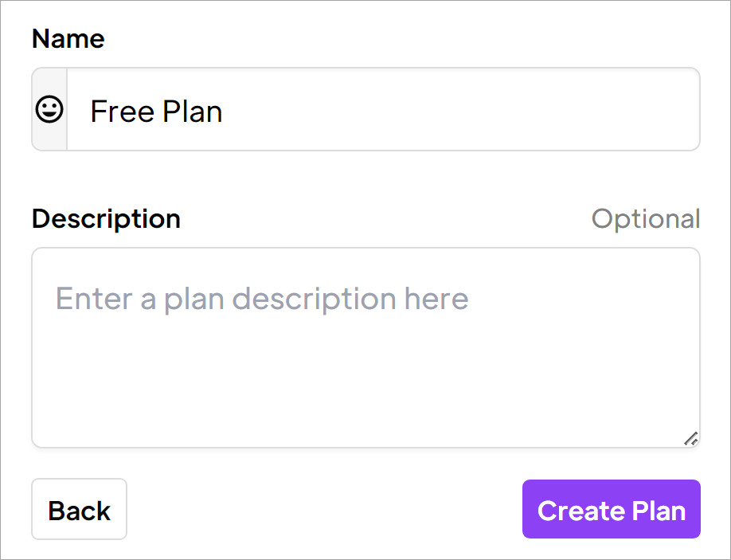
Task: Grab the diagonal-lines grip of Description box
Action: (x=690, y=439)
